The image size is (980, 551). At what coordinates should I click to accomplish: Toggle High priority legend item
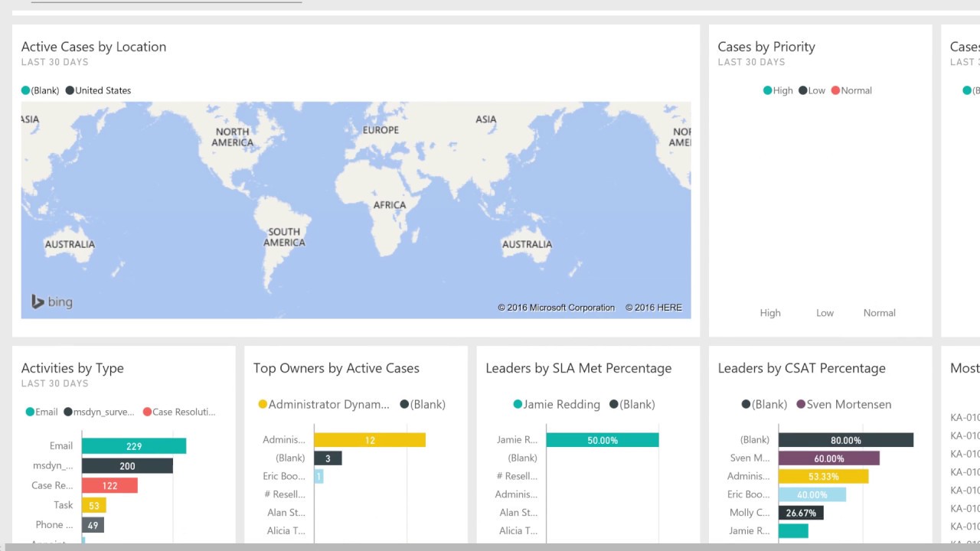click(x=778, y=90)
